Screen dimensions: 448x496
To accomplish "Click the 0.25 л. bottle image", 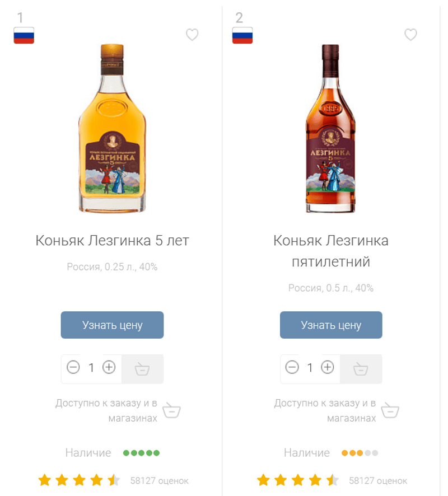I will click(x=112, y=128).
